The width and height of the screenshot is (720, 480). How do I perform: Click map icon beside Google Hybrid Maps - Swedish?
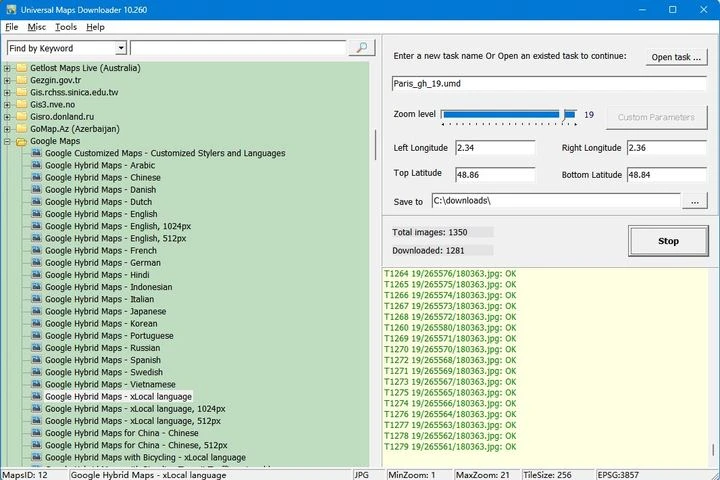(x=36, y=372)
